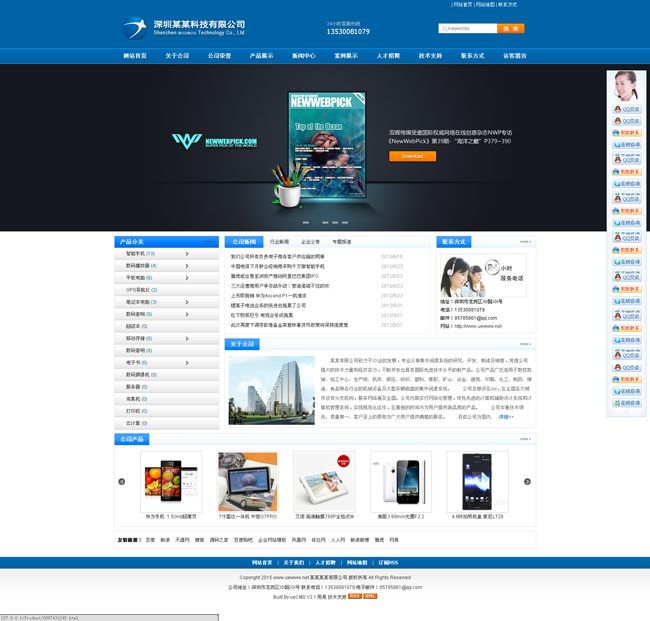Open 产品展示 in main navigation
650x621 pixels.
tap(261, 56)
